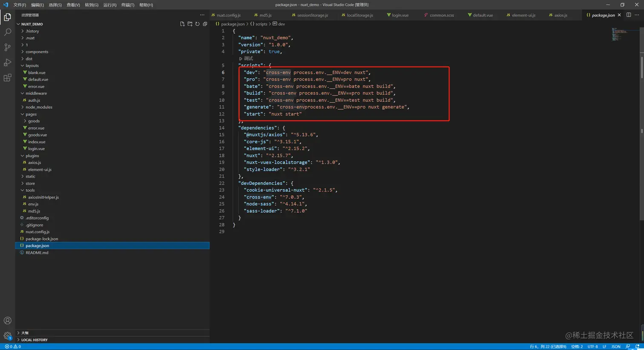
Task: Open blank.vue in the layouts folder
Action: (112, 72)
